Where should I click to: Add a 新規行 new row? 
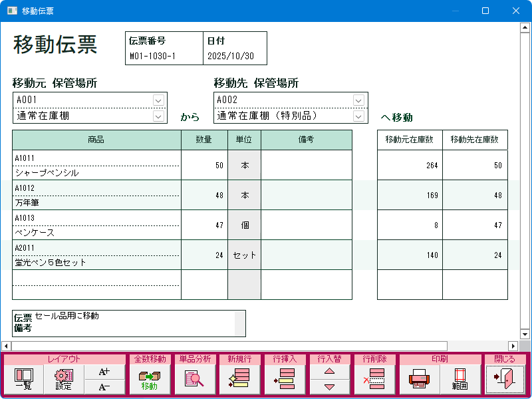click(x=239, y=379)
